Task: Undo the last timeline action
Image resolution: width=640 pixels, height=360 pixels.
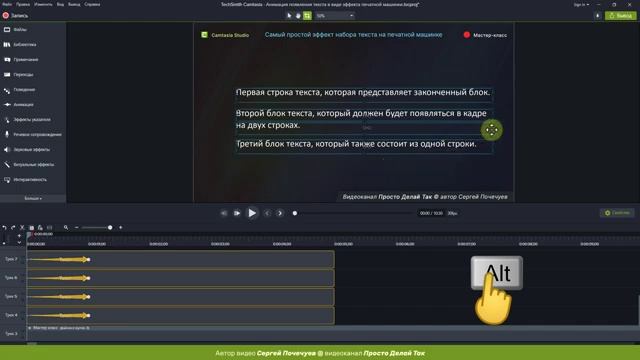Action: click(x=4, y=227)
